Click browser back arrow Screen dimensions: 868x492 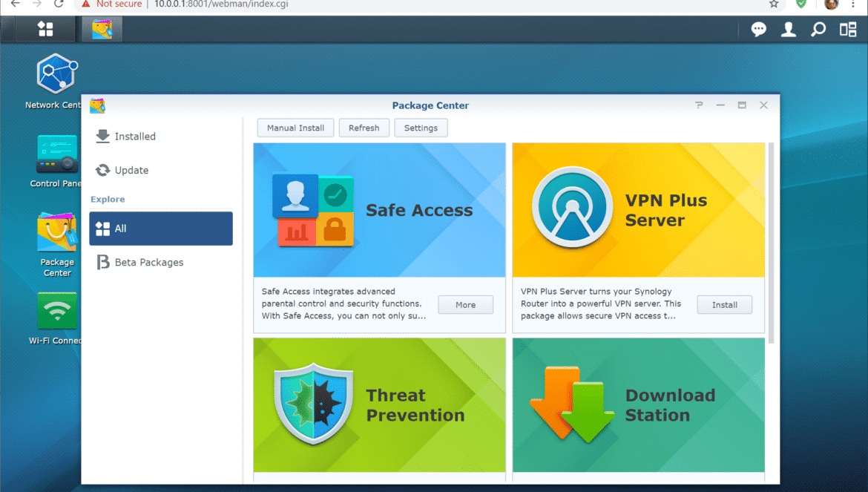(15, 4)
